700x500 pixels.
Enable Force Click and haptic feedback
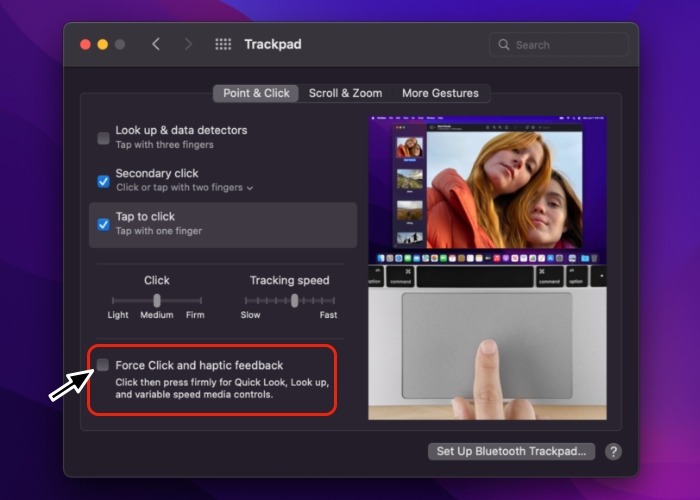pos(103,365)
